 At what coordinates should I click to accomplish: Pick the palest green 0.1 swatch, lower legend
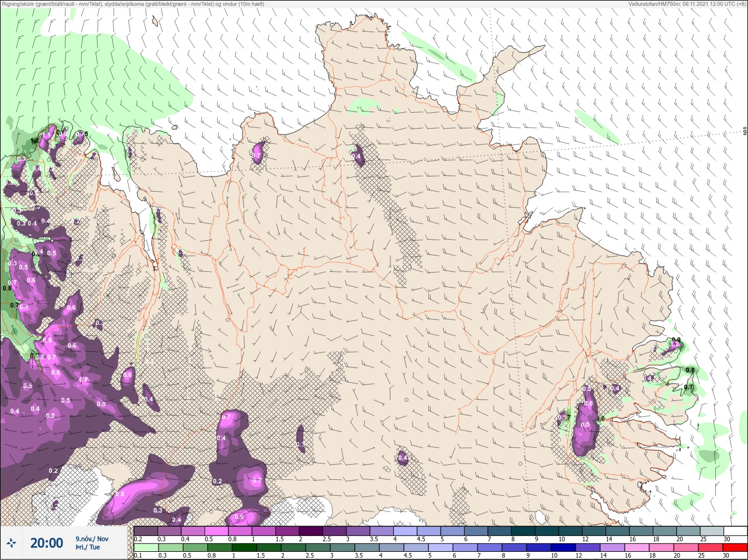coord(146,548)
